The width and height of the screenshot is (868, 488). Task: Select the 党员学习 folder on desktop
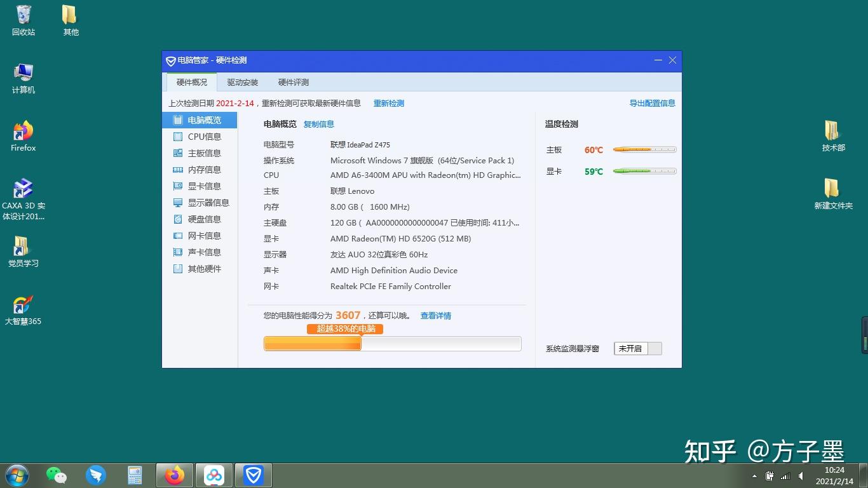pos(24,252)
